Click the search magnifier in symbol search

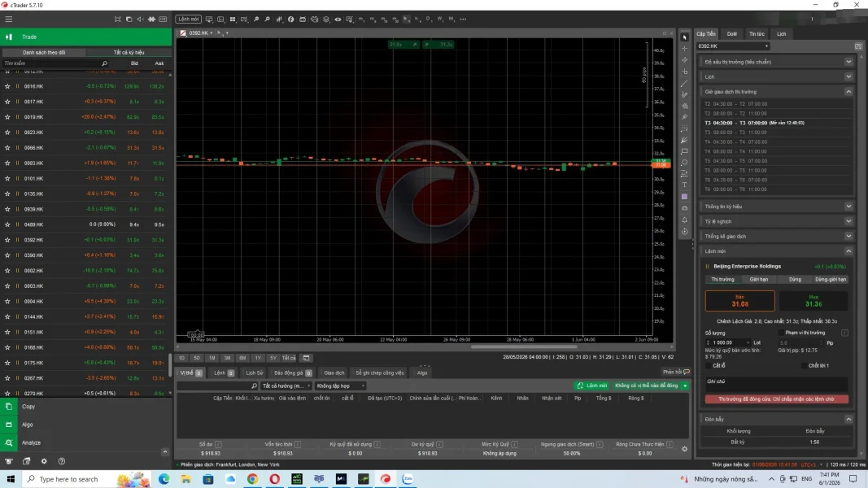click(105, 63)
